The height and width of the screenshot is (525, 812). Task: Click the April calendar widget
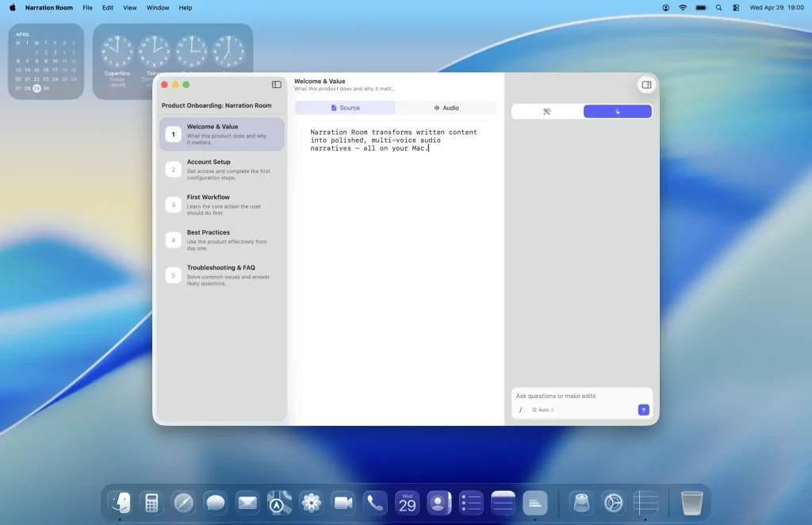coord(46,61)
